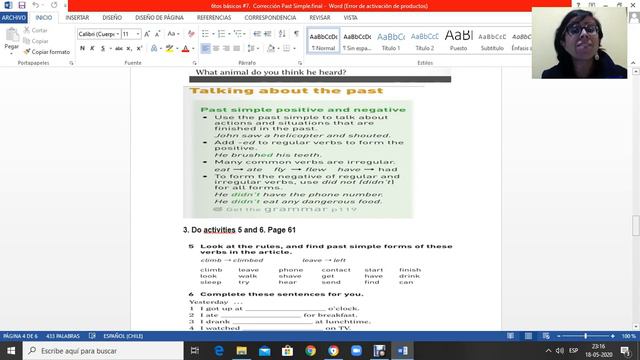Click the zoom slider handle
Screen dimensions: 640x360
[x=586, y=336]
